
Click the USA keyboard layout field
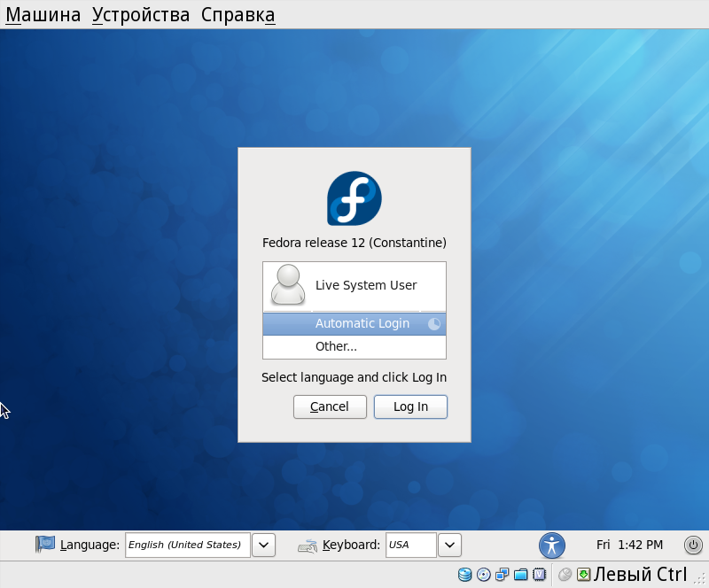tap(411, 545)
